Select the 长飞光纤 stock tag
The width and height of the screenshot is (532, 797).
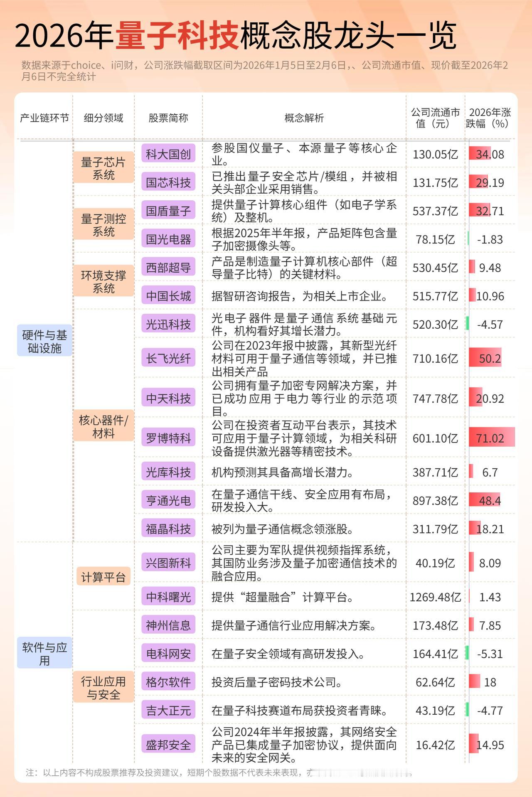coord(168,358)
